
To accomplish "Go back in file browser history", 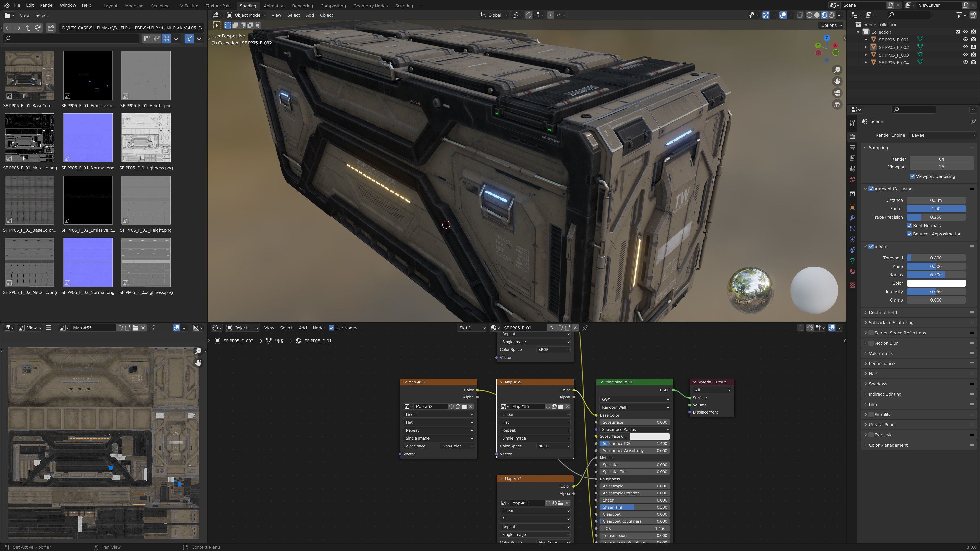I will 8,28.
